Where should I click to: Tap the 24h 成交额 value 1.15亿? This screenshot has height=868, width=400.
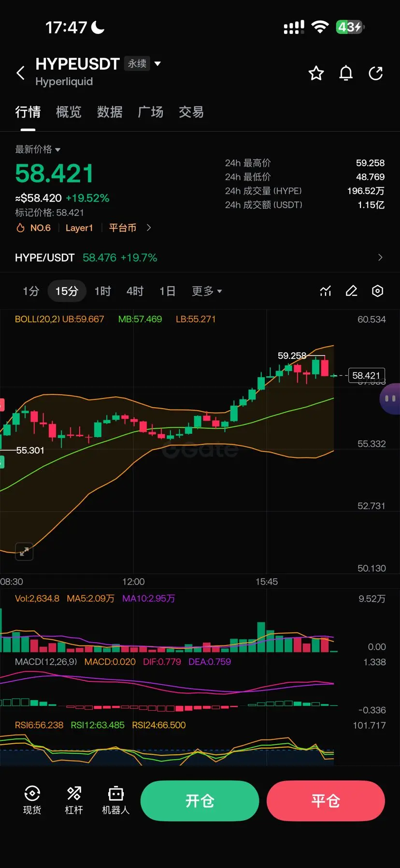point(371,205)
